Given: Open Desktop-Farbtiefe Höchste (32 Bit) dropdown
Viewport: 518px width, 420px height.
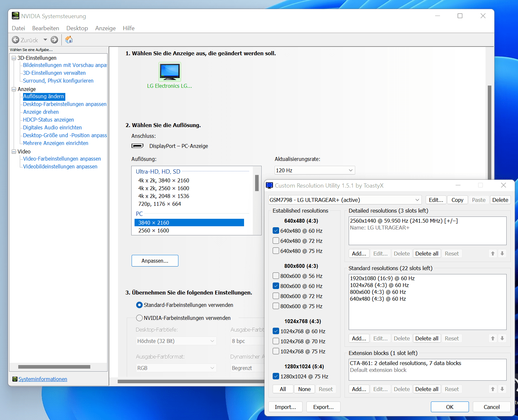Looking at the screenshot, I should point(176,341).
